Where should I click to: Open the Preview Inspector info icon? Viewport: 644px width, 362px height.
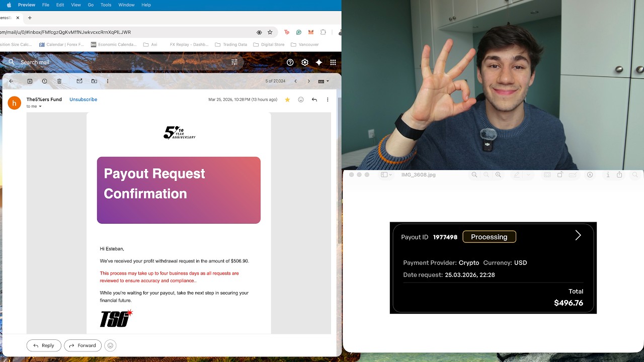608,175
